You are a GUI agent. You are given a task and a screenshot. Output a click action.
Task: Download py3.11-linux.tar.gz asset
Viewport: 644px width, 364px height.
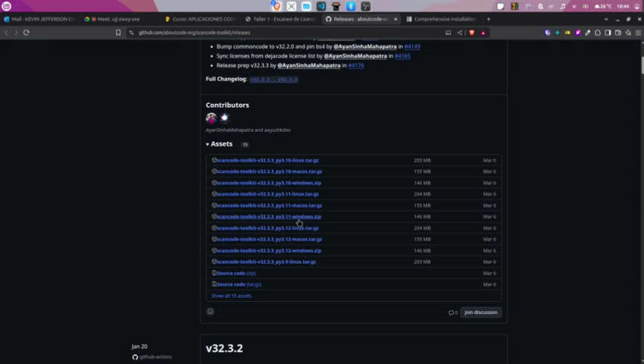tap(267, 194)
